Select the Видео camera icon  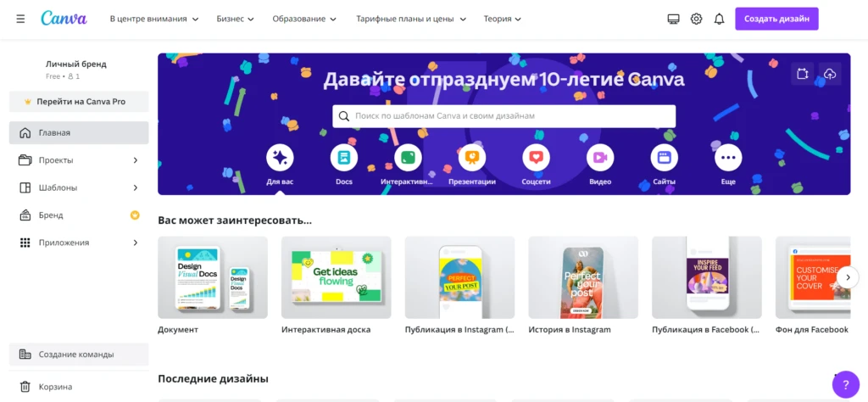click(600, 158)
